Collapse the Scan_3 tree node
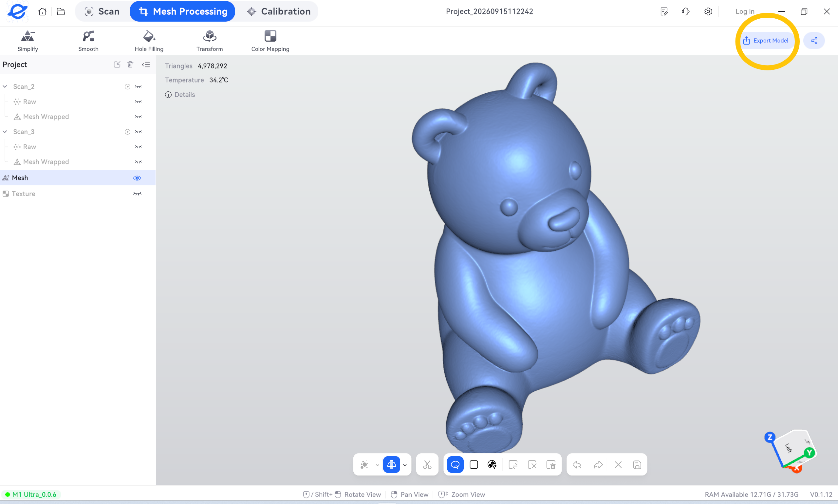838x504 pixels. tap(5, 132)
